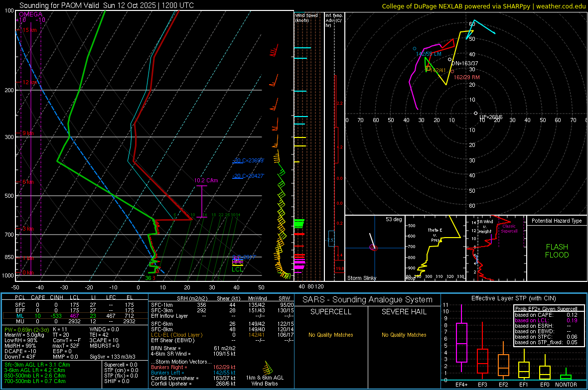Select the 15 km height marker
This screenshot has width=588, height=390.
tap(29, 30)
